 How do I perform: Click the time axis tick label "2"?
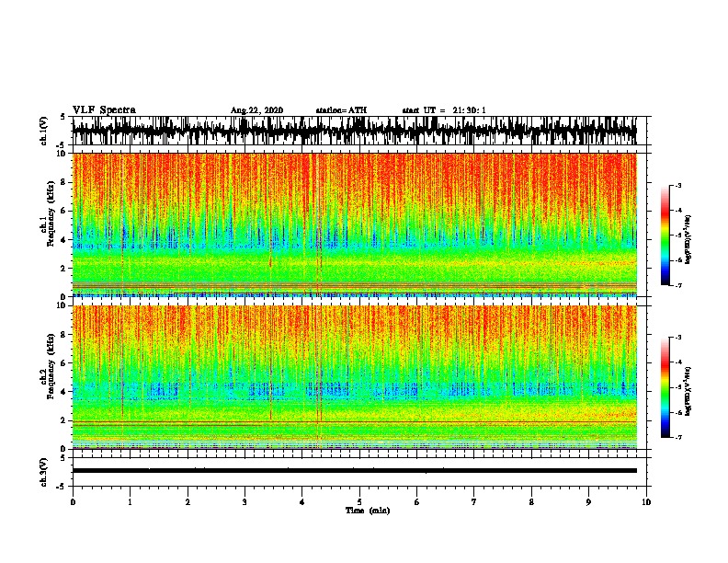[x=188, y=502]
